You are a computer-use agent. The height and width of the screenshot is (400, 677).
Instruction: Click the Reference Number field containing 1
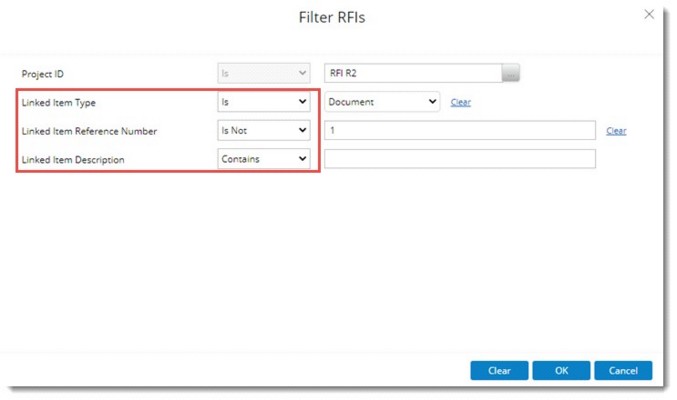460,130
